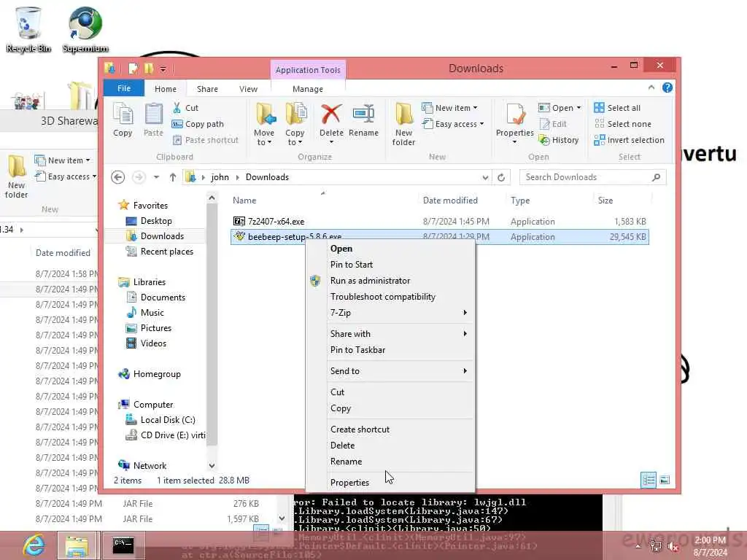Click the Edit button in the ribbon
747x560 pixels.
(x=553, y=124)
